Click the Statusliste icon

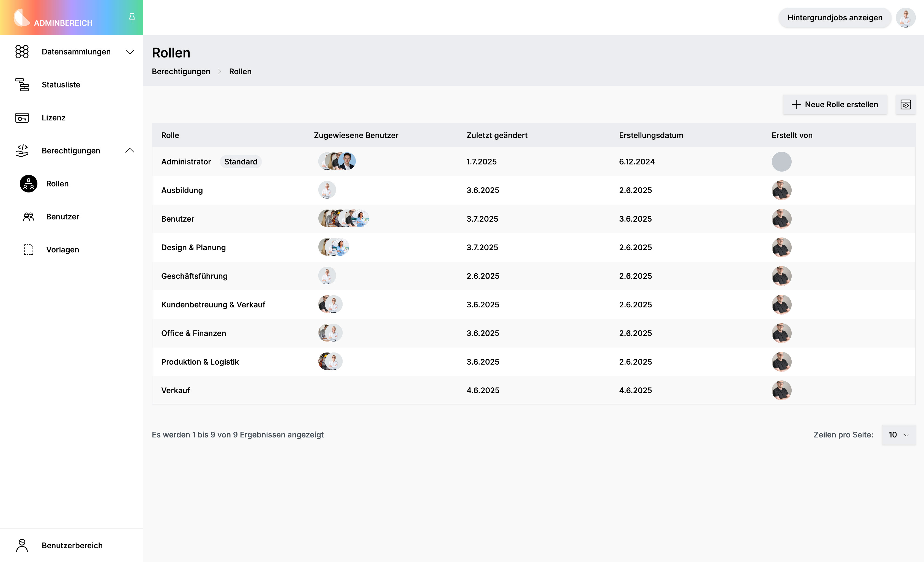click(22, 85)
